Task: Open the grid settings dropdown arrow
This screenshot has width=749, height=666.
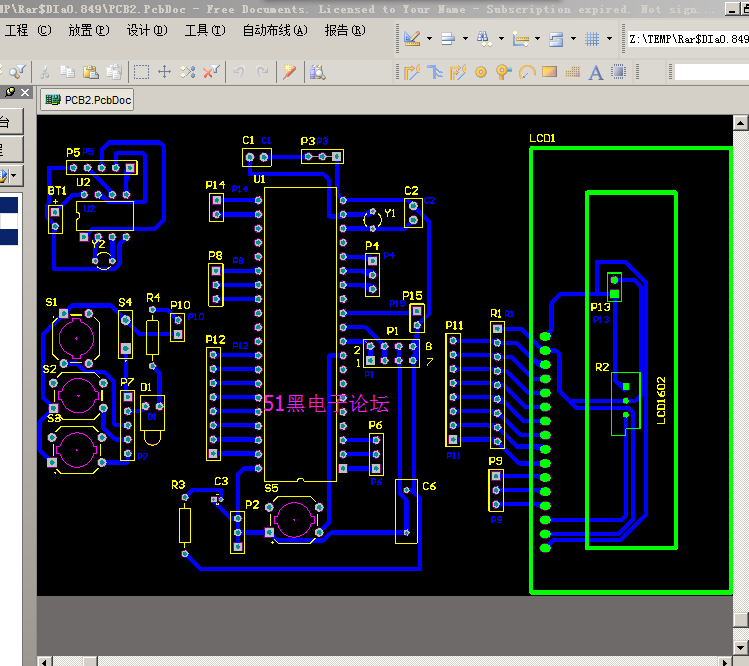Action: pyautogui.click(x=609, y=40)
